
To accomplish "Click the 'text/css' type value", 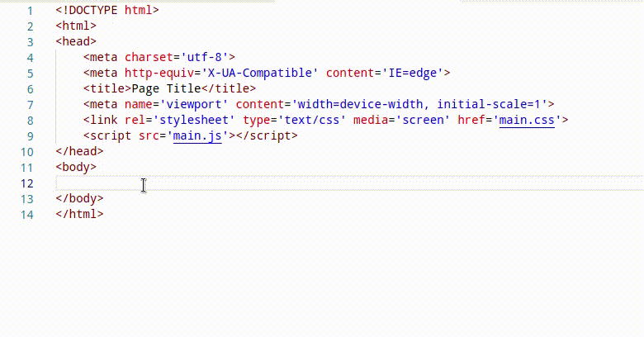I will tap(312, 120).
